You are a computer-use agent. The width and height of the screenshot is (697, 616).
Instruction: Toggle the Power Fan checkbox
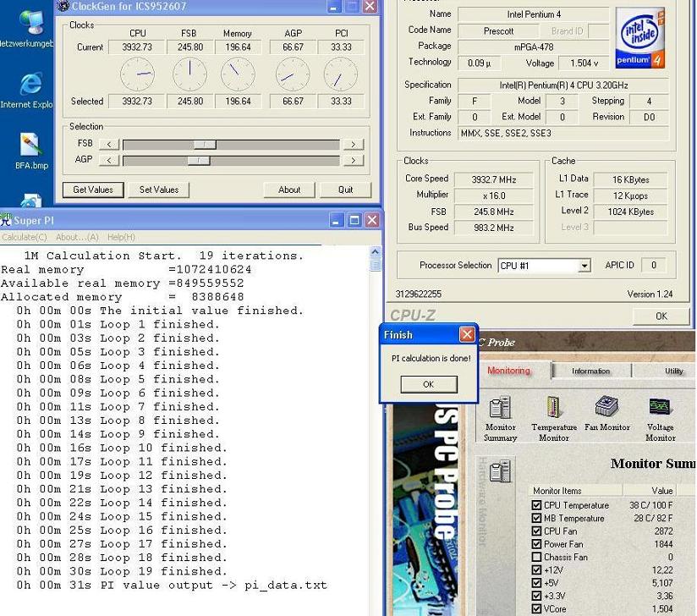coord(536,544)
